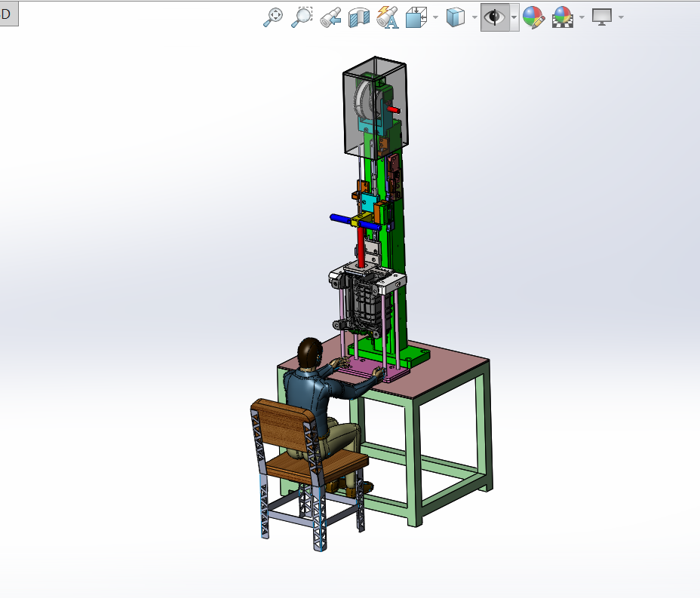The image size is (700, 598).
Task: Click the Previous View icon
Action: coord(331,17)
